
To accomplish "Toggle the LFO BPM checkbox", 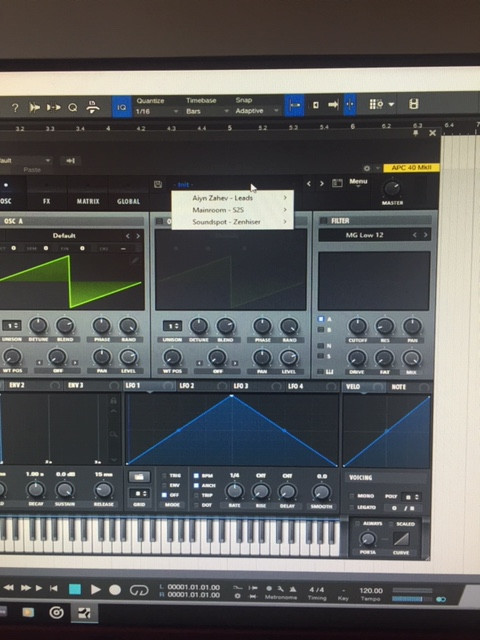I will (x=196, y=476).
